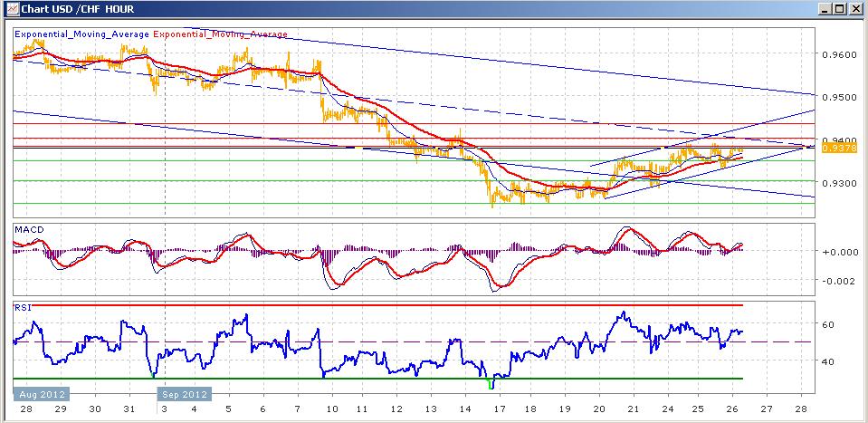Minimize the Chart USD/CHF window

click(x=825, y=9)
